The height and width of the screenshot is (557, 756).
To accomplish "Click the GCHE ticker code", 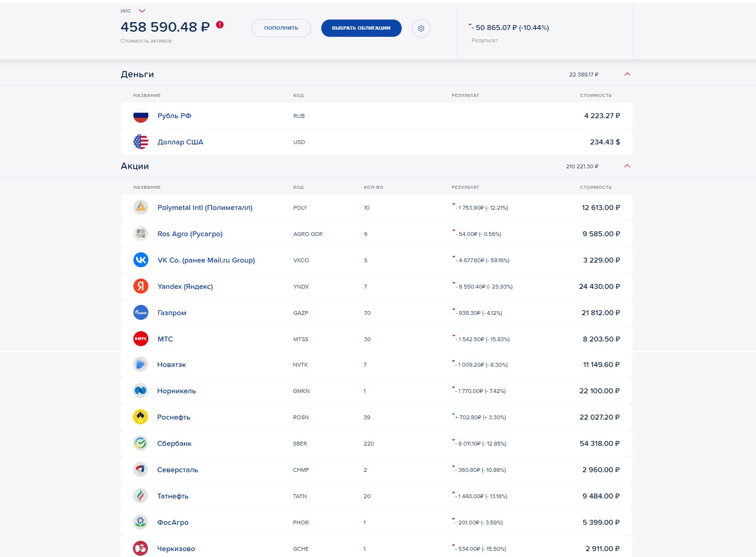I will pyautogui.click(x=300, y=549).
